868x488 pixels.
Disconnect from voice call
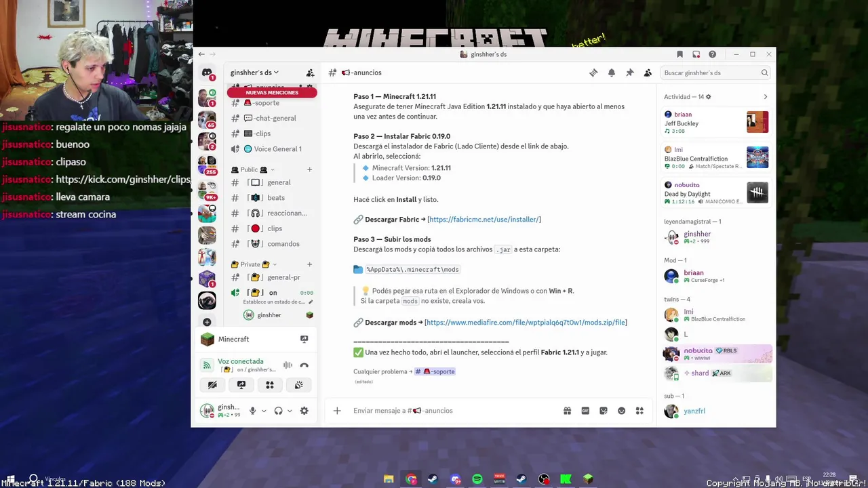(304, 365)
